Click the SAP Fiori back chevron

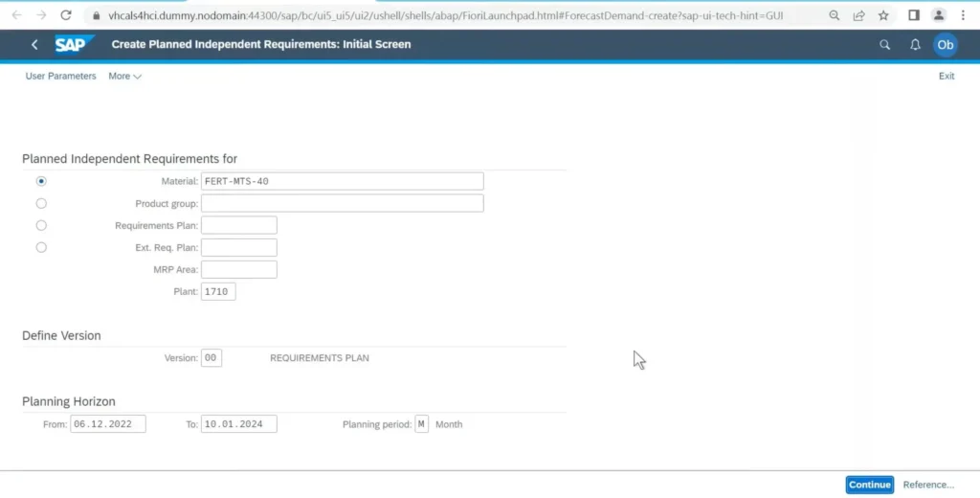[x=35, y=44]
